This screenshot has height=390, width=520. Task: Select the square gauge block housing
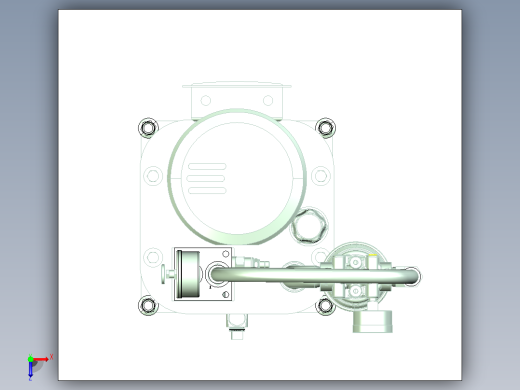tap(203, 274)
